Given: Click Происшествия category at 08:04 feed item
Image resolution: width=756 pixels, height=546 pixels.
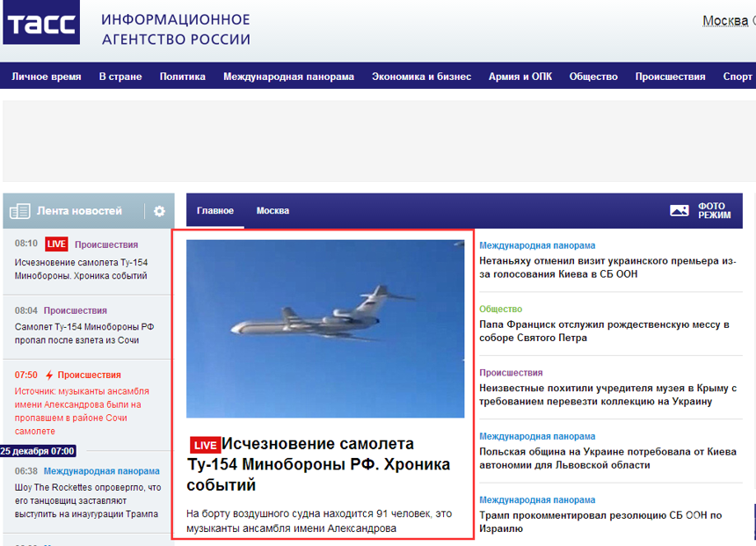Looking at the screenshot, I should [76, 310].
